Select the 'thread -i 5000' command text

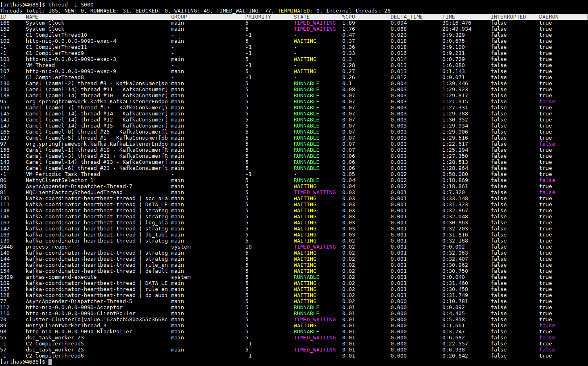(x=71, y=5)
